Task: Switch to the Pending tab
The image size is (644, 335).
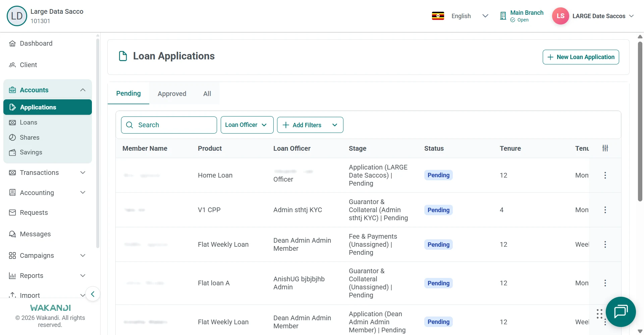Action: 128,93
